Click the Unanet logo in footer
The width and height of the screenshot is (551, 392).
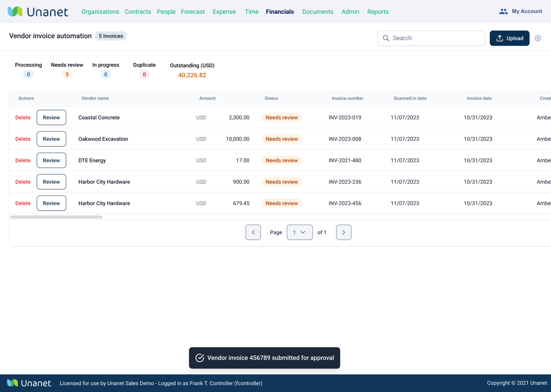pos(29,383)
